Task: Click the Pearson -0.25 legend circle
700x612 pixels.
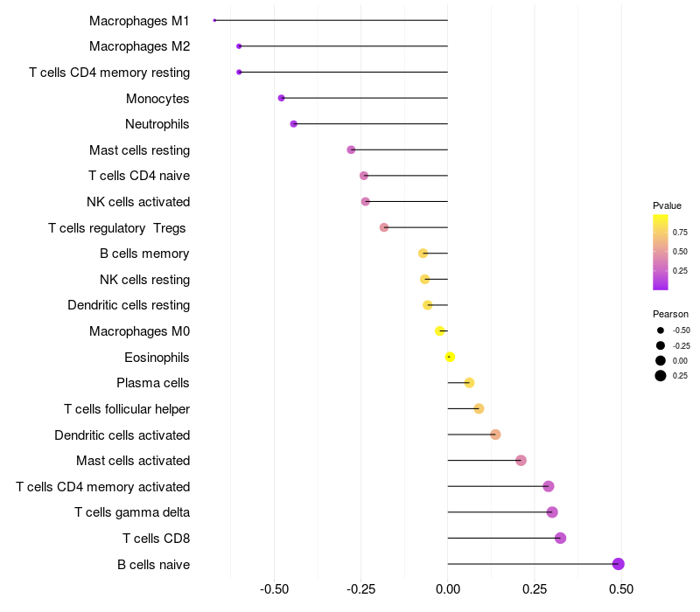Action: click(x=661, y=345)
